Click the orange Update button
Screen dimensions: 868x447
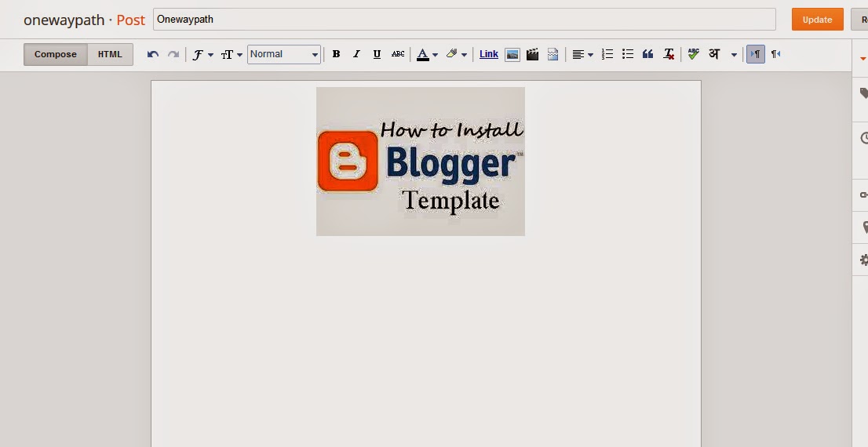tap(817, 20)
